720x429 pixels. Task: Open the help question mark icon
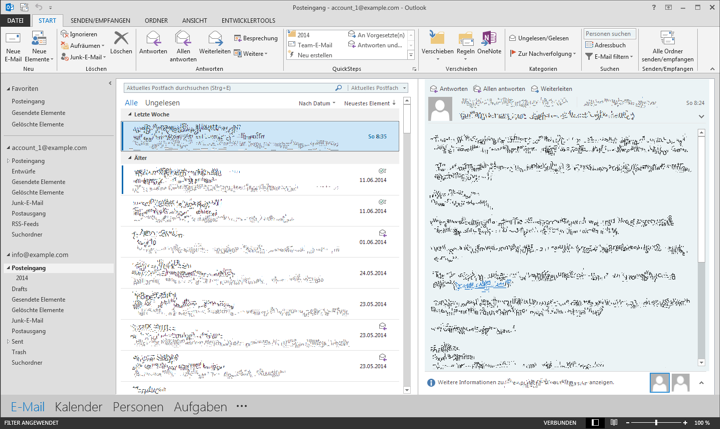pos(654,7)
